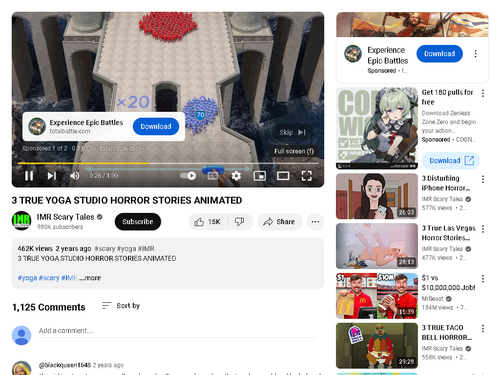Open the ad info icon next to Sponsored text

pyautogui.click(x=89, y=148)
